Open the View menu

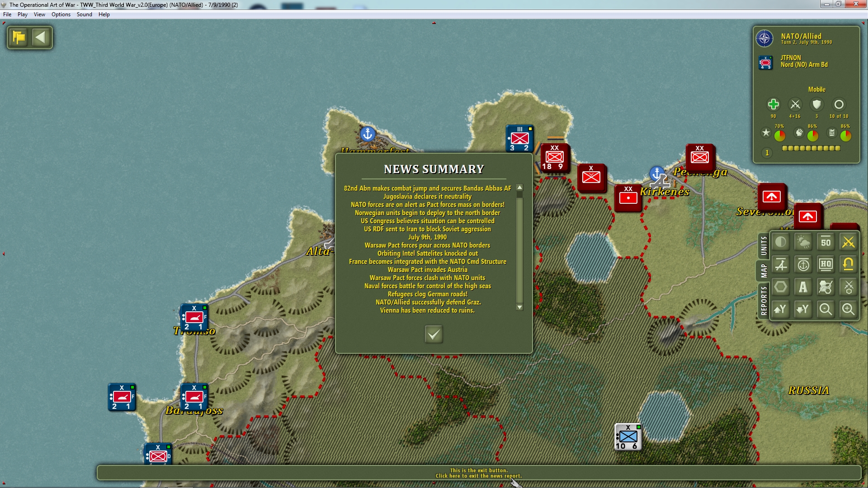click(x=39, y=14)
